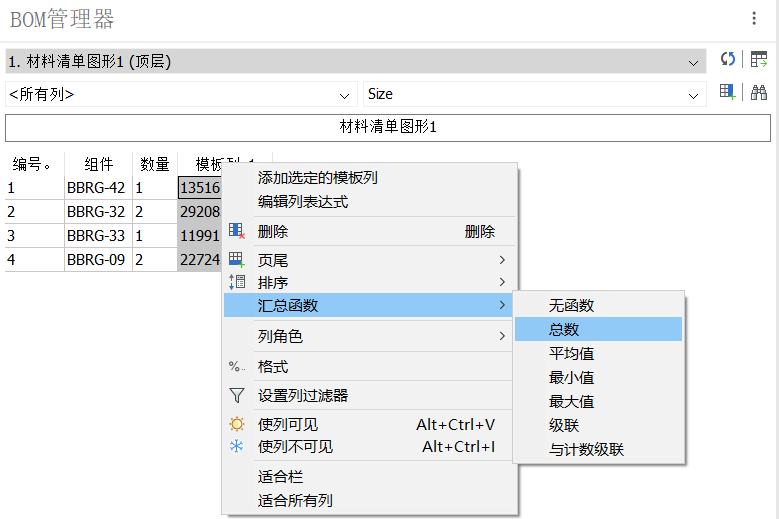Click the export table icon

(x=759, y=60)
